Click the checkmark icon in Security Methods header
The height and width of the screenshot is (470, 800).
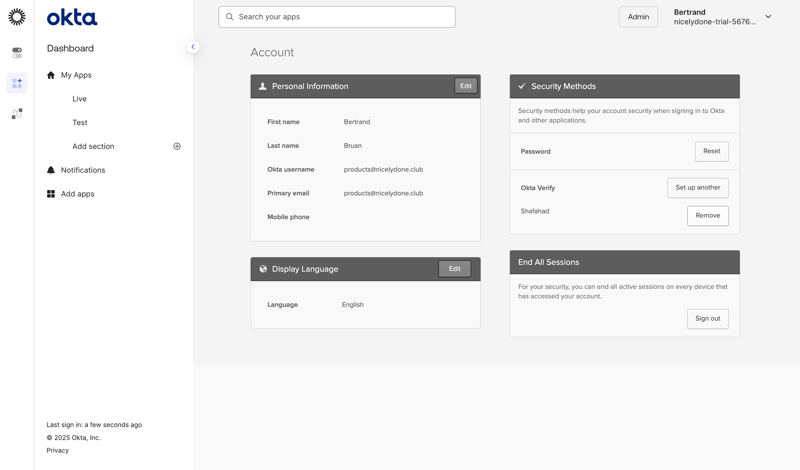522,86
